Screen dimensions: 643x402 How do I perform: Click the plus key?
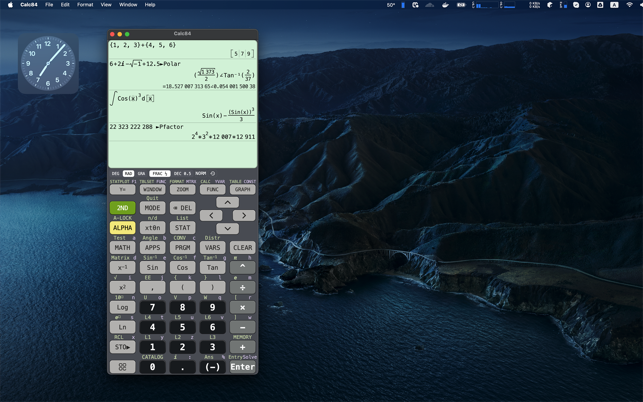[x=242, y=347]
